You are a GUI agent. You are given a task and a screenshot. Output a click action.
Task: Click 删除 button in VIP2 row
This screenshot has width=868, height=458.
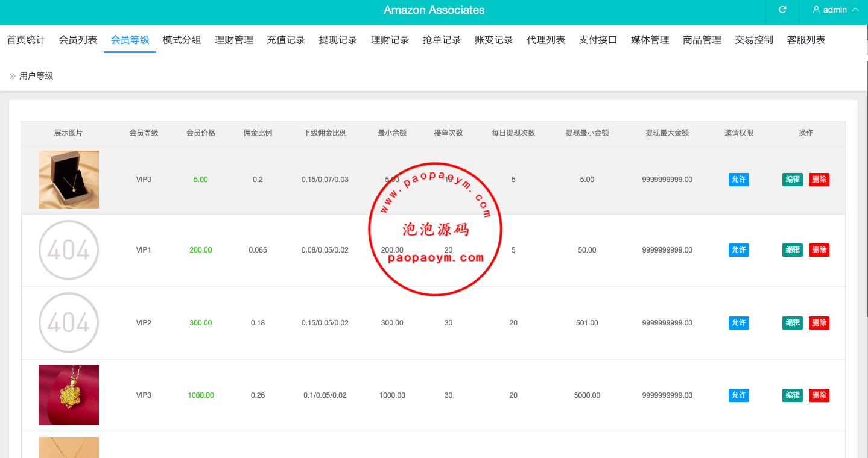(819, 323)
